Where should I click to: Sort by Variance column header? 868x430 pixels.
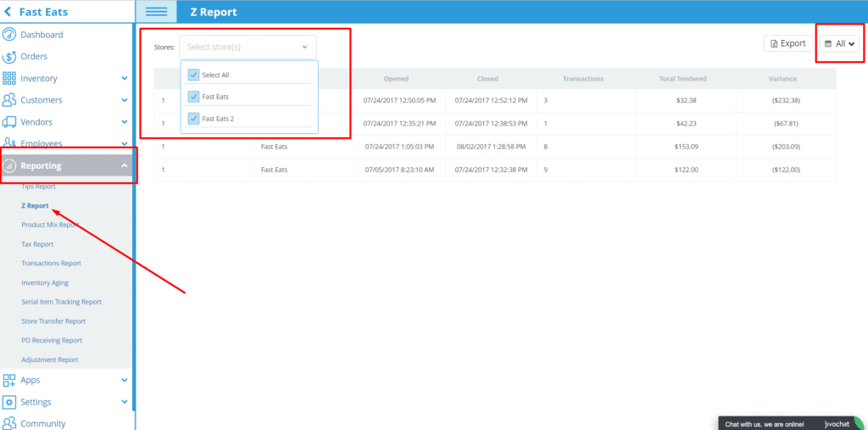click(x=782, y=79)
